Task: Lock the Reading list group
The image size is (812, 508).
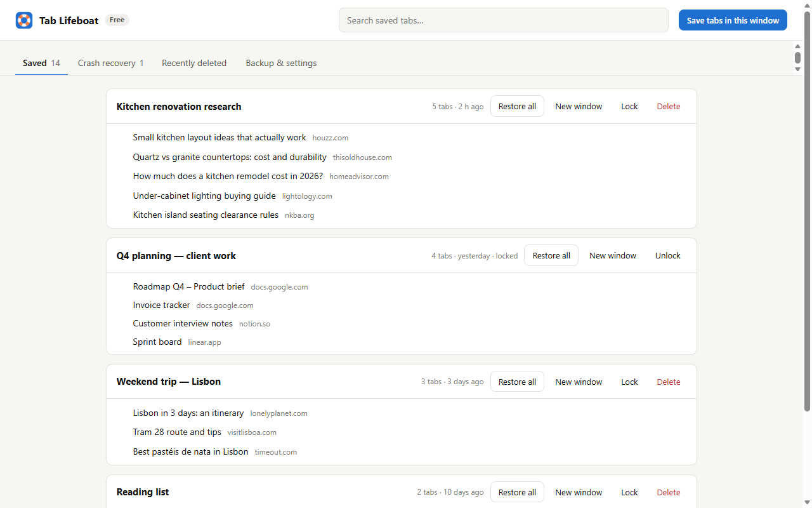Action: (629, 492)
